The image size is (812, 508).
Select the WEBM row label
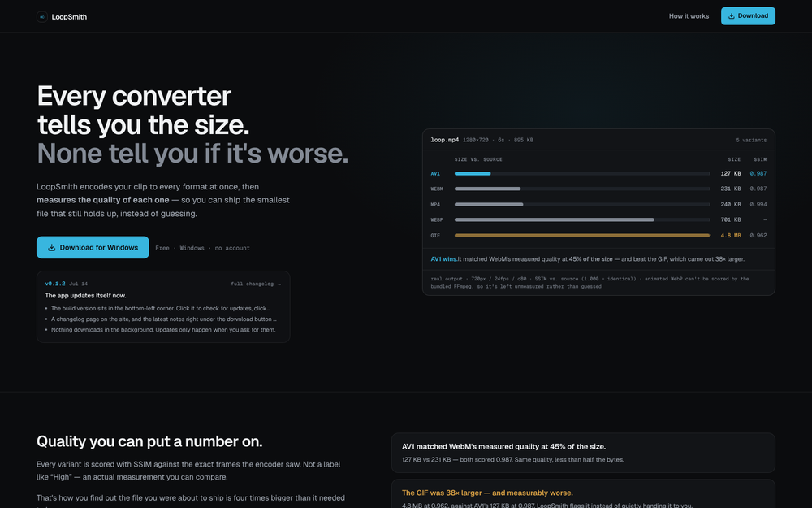click(x=437, y=189)
